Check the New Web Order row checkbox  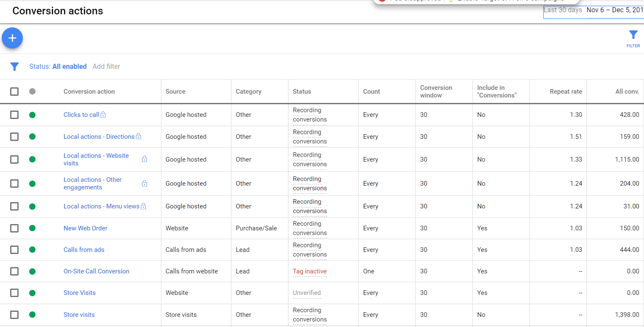pos(14,228)
